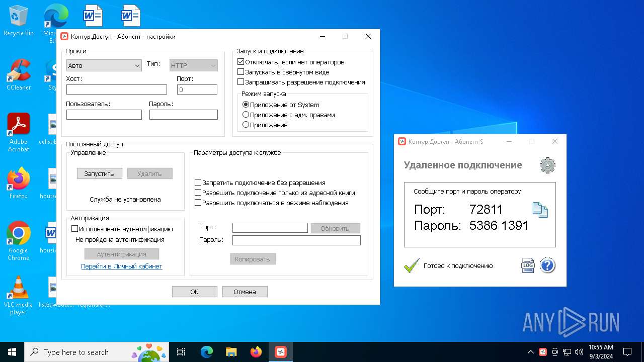
Task: Open the help question mark icon
Action: (547, 265)
